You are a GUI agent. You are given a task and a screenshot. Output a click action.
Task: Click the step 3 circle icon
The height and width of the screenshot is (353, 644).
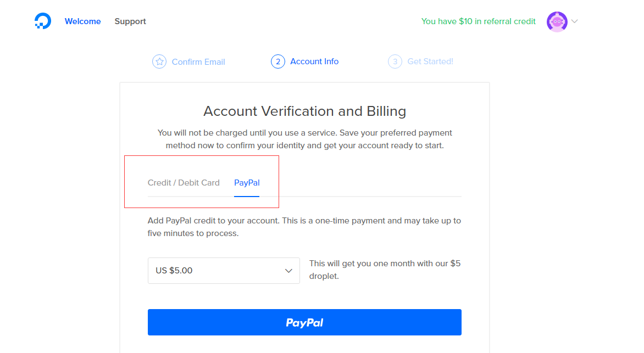tap(395, 61)
